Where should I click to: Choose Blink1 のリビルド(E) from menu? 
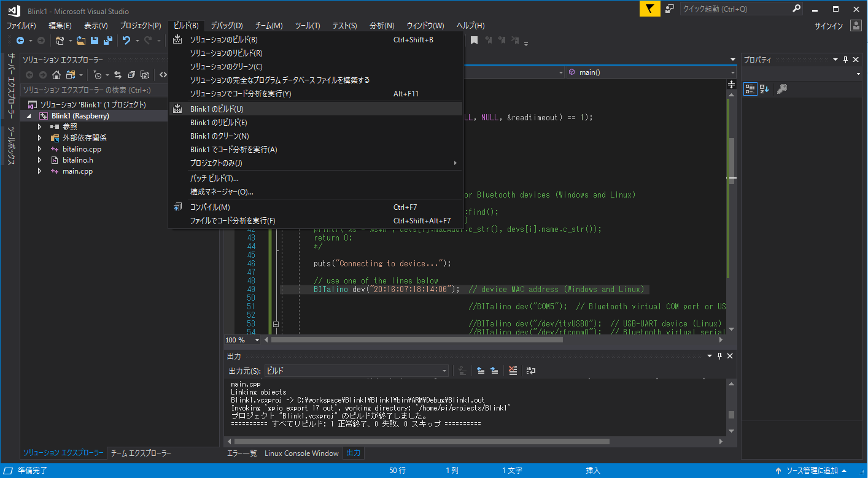pos(316,122)
